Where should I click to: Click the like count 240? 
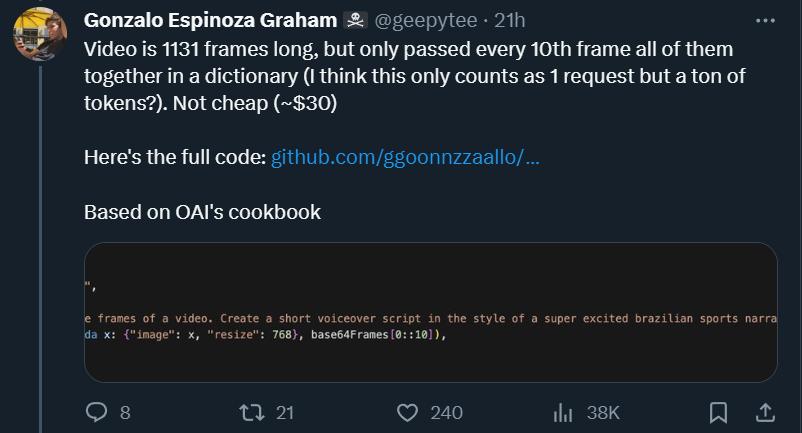446,412
